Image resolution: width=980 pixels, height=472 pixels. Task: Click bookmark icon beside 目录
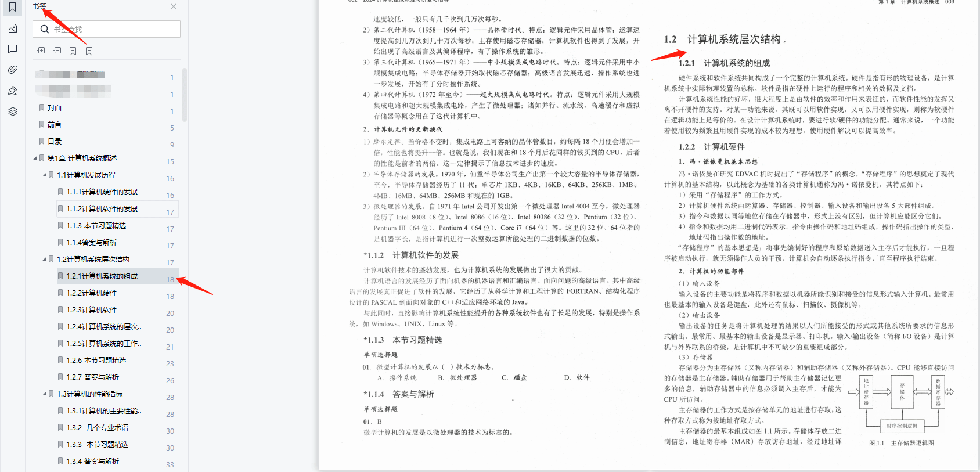coord(42,141)
